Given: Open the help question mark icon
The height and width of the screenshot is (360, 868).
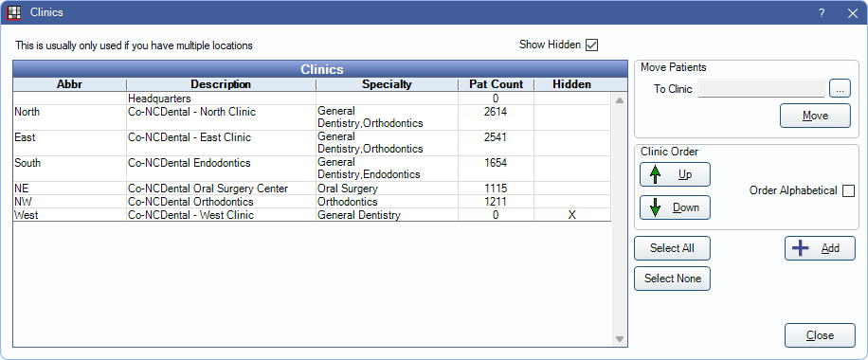Looking at the screenshot, I should [823, 12].
